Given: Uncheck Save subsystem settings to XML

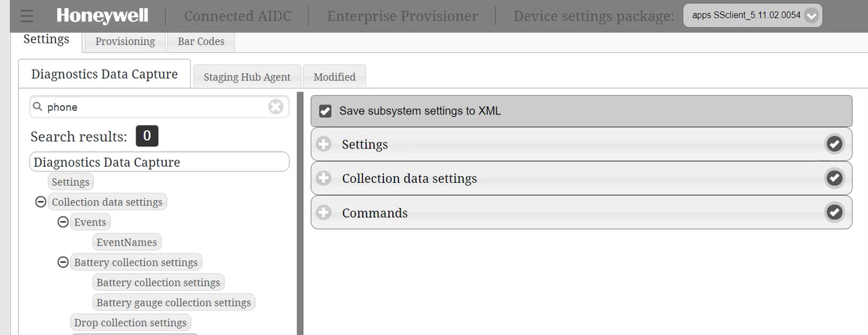Looking at the screenshot, I should click(325, 111).
